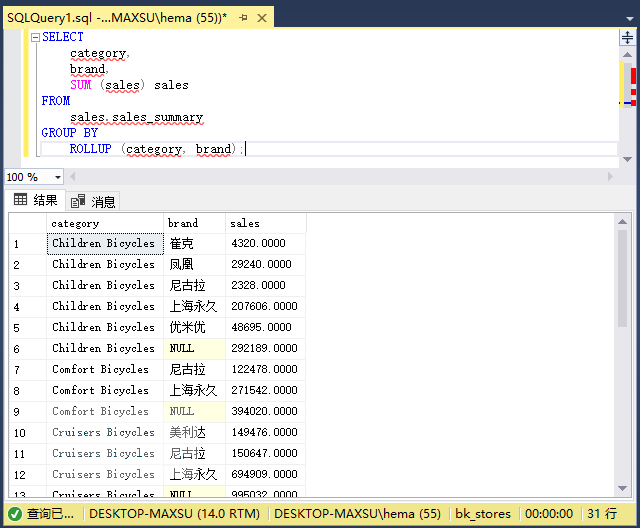
Task: Select row header number 6
Action: (28, 349)
